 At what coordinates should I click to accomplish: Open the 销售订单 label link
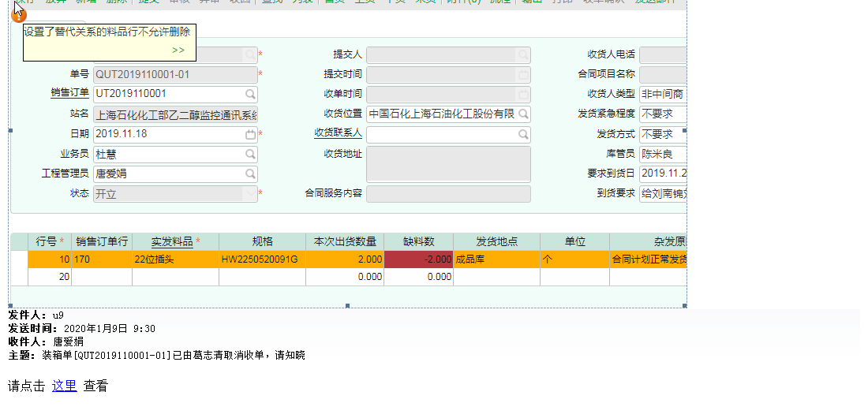(x=69, y=94)
